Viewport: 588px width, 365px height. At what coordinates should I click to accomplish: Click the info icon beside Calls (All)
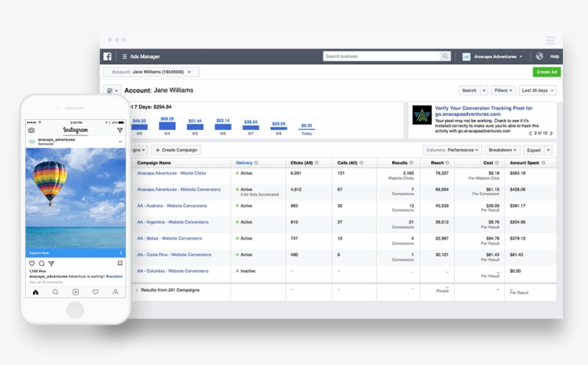pos(361,163)
